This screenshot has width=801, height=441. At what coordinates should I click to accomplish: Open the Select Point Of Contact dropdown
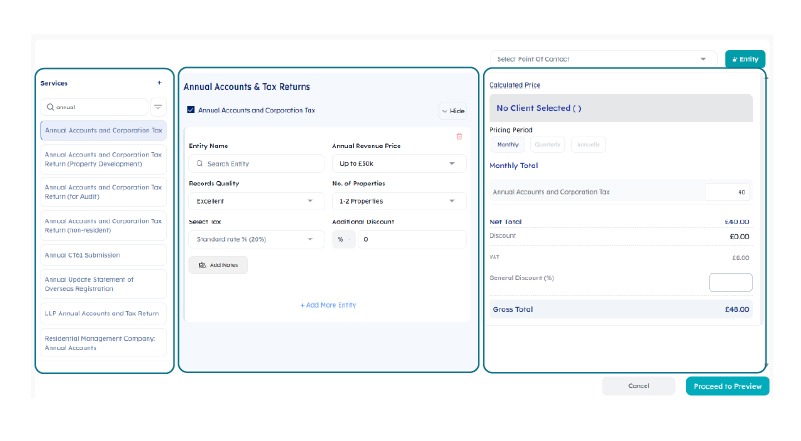(x=603, y=59)
